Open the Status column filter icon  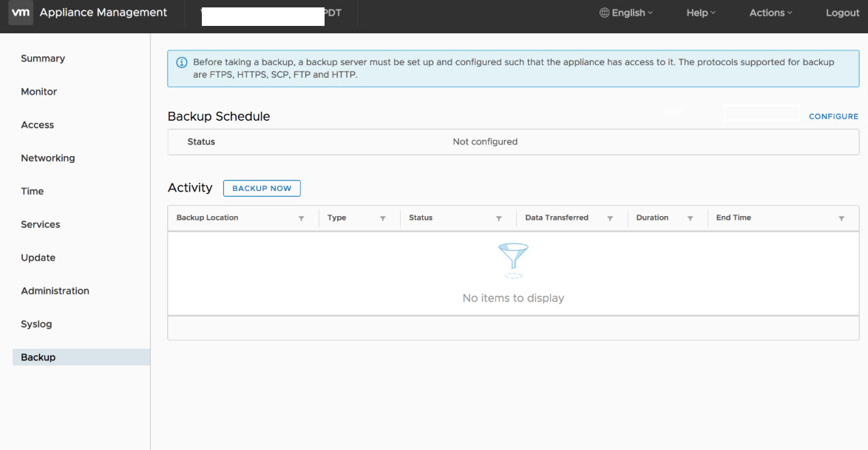pos(498,218)
